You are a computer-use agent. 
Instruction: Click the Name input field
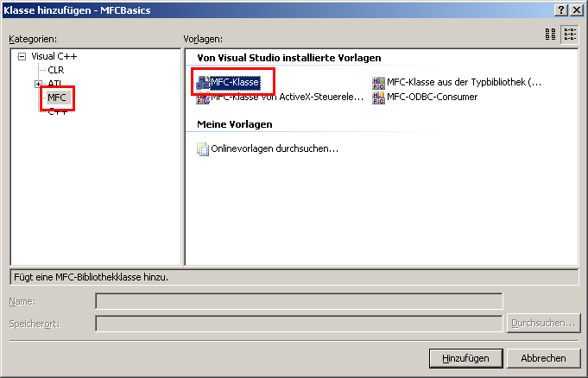[x=299, y=301]
